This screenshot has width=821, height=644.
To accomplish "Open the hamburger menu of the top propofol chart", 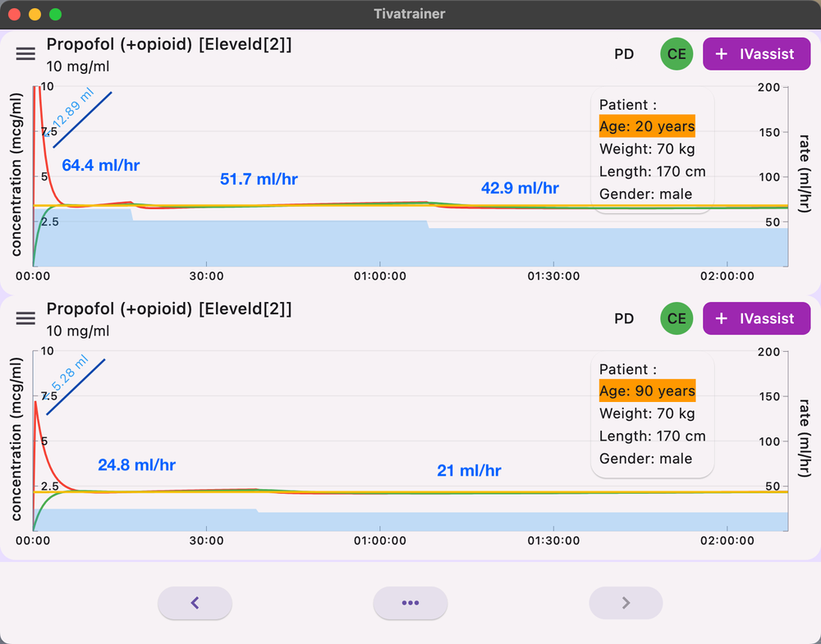I will [x=25, y=54].
